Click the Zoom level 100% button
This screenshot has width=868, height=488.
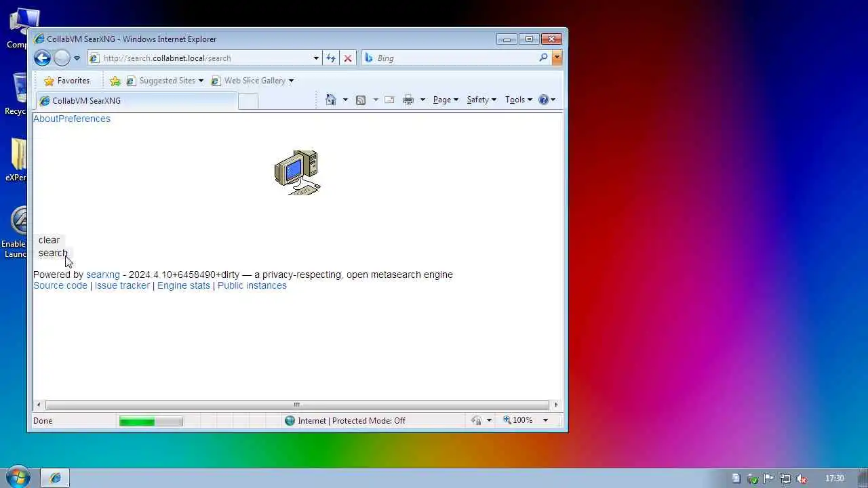point(519,420)
